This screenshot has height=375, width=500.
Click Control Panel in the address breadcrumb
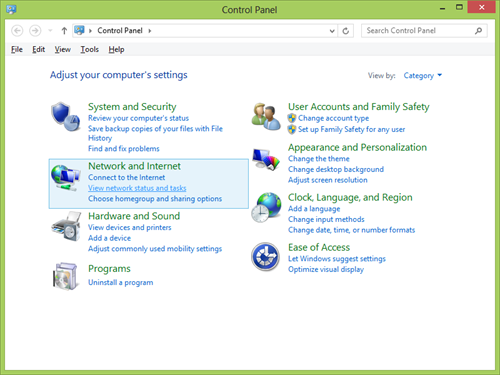point(120,31)
